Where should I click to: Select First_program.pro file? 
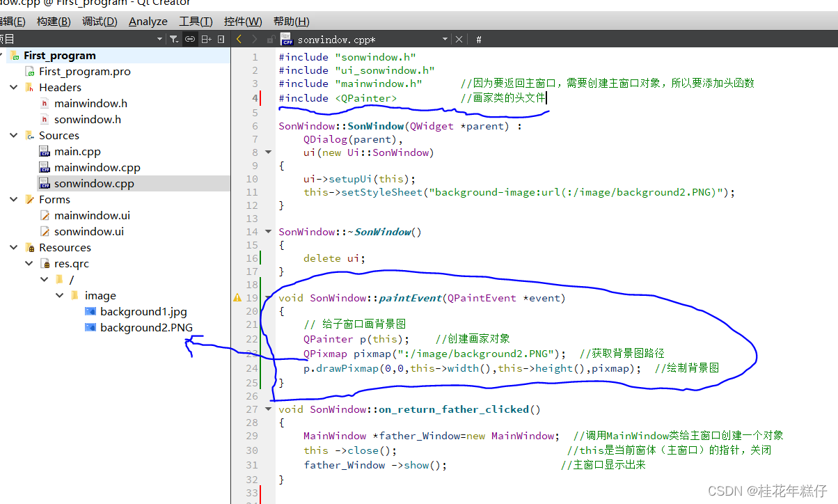click(x=84, y=72)
